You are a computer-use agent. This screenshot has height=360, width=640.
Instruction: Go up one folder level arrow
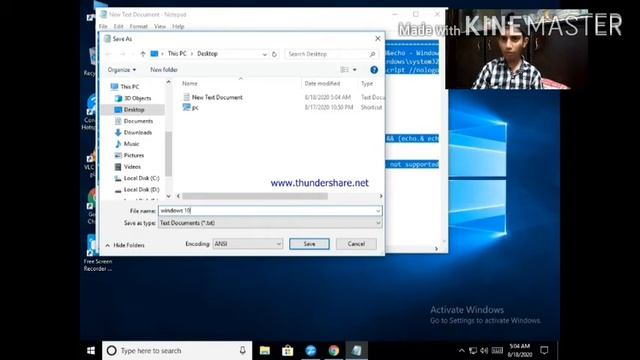coord(142,54)
